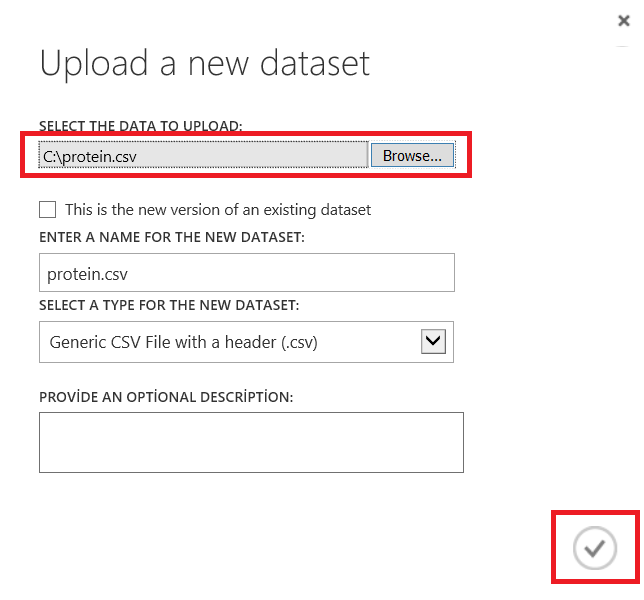Click the 'PROVIDE AN OPTIONAL DESCRIPTION' label
This screenshot has width=644, height=600.
point(166,397)
